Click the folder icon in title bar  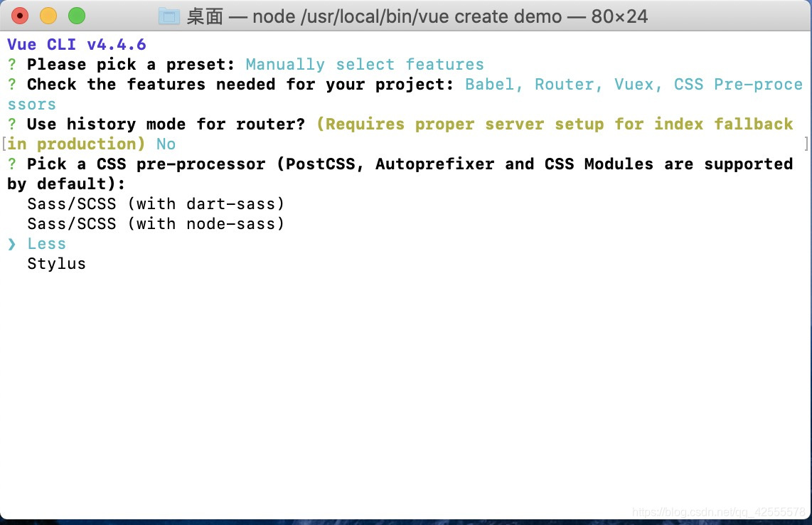(169, 16)
